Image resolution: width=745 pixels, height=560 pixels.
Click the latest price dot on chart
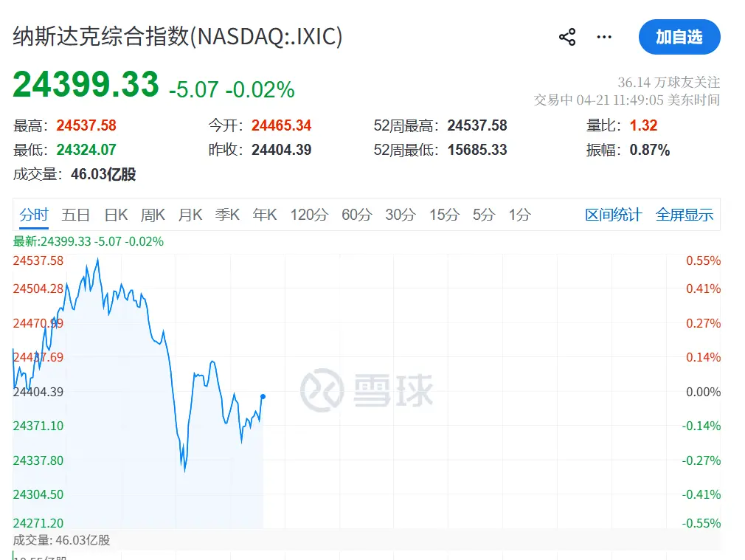263,397
